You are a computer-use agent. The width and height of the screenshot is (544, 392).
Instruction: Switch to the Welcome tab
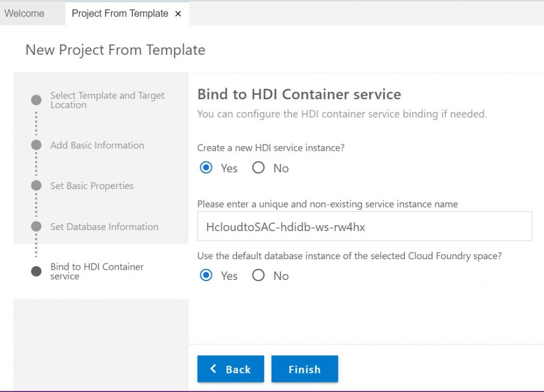point(24,13)
